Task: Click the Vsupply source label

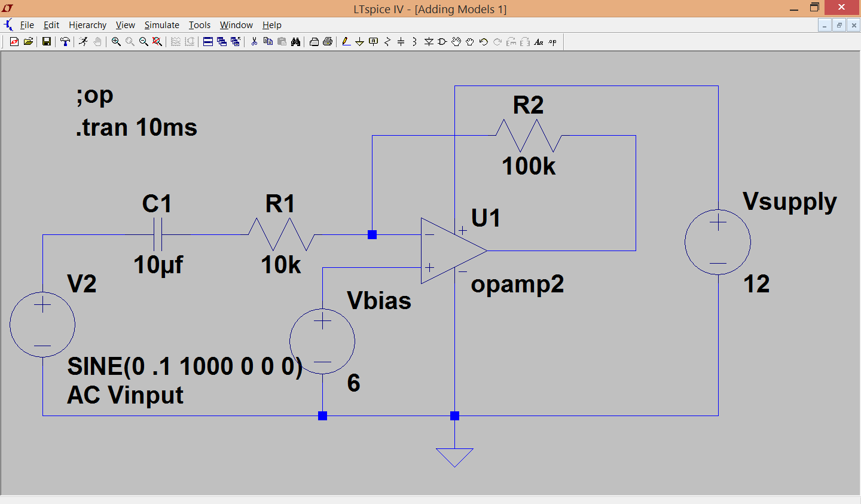Action: [790, 203]
